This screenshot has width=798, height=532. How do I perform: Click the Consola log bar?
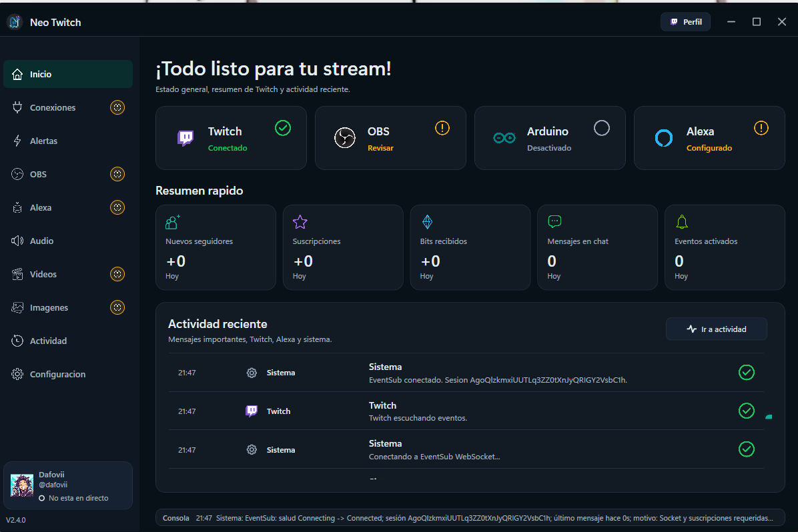470,518
